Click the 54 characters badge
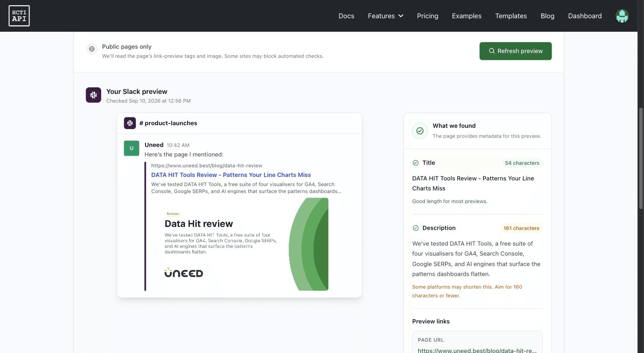Screen dimensions: 644x353 pyautogui.click(x=522, y=163)
